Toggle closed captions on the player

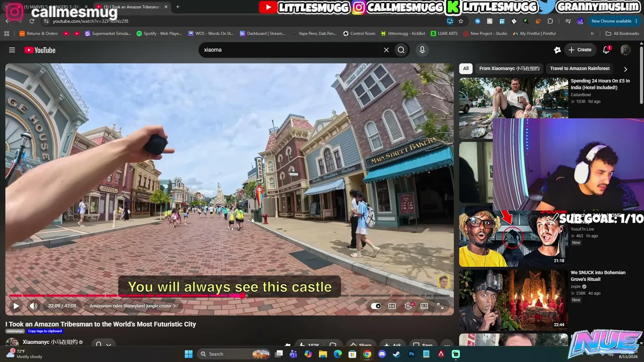click(x=392, y=306)
